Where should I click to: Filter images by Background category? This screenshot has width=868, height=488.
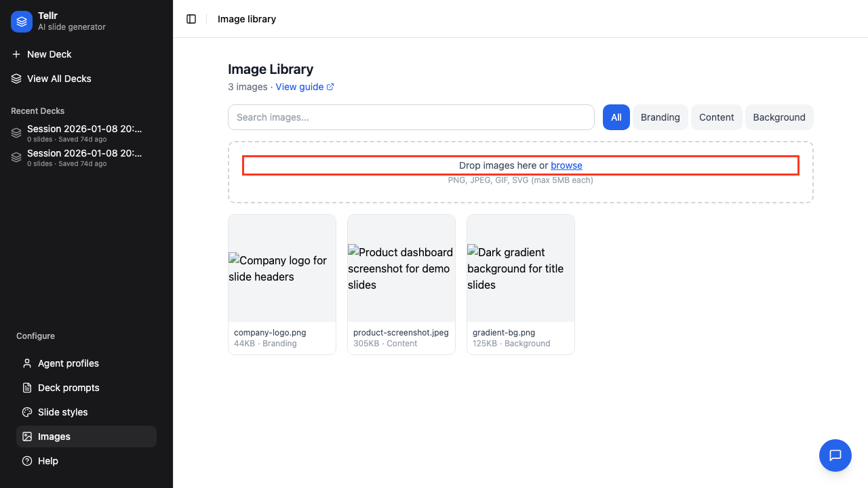pyautogui.click(x=778, y=117)
